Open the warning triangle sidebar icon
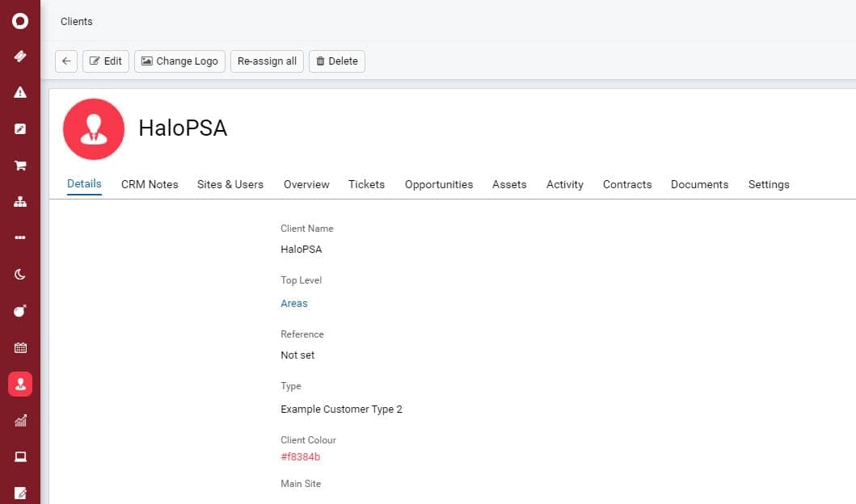856x504 pixels. 20,92
